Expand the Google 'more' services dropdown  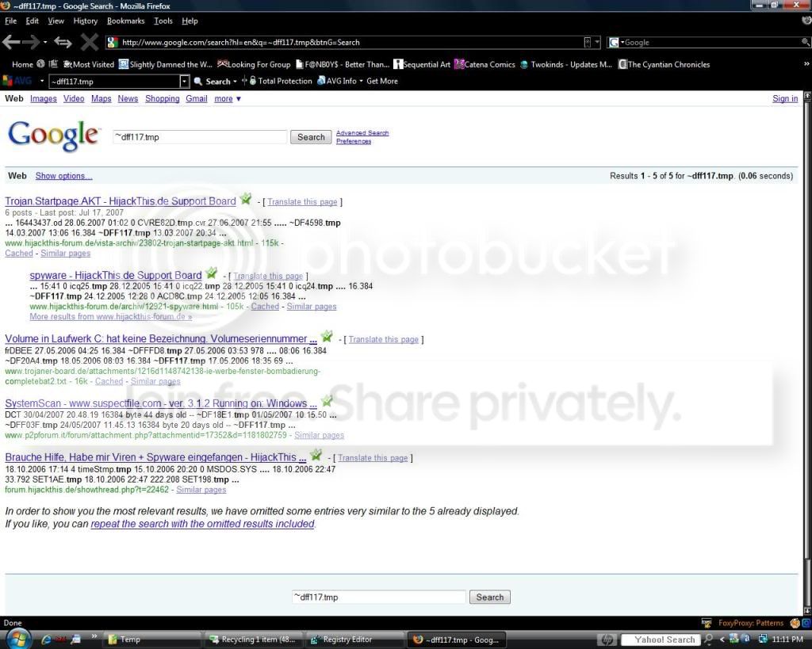coord(227,99)
